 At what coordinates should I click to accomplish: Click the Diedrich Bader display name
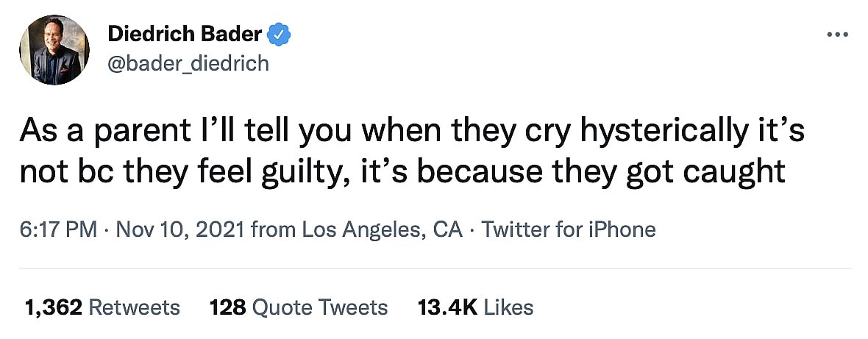point(184,33)
